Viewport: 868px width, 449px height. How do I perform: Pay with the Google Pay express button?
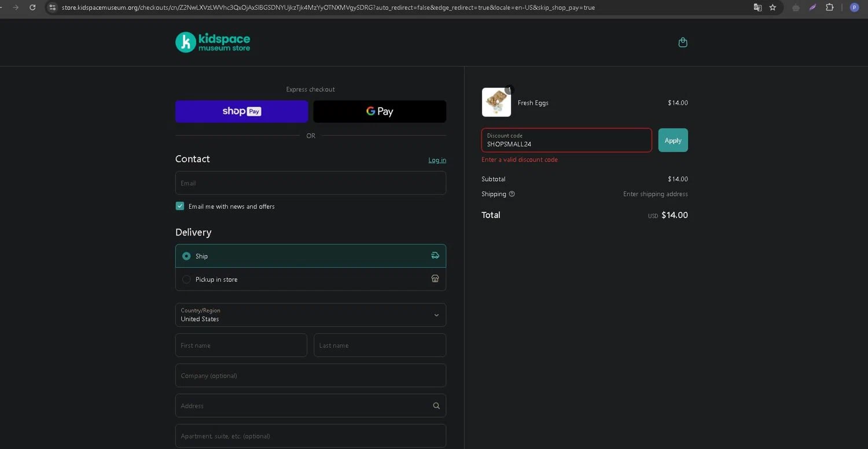(x=380, y=112)
